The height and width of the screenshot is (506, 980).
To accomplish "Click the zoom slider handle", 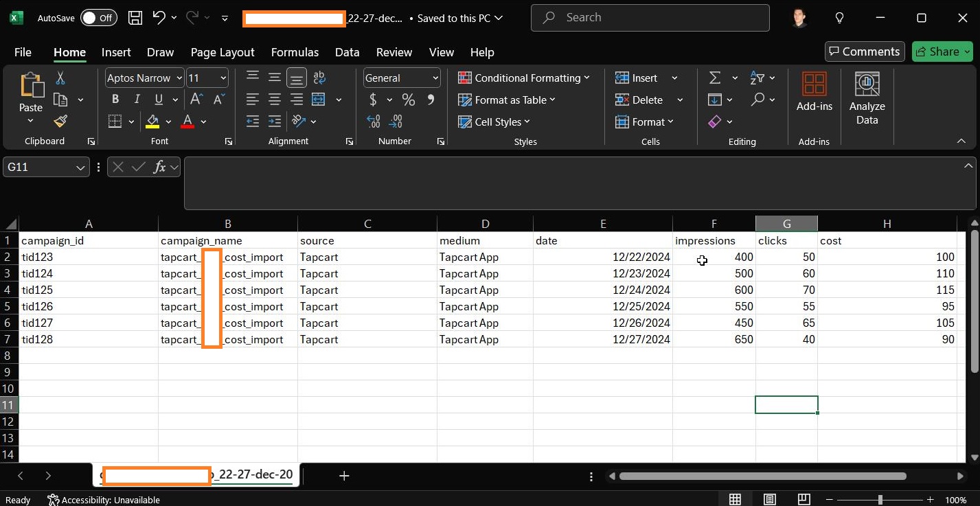I will pyautogui.click(x=880, y=500).
